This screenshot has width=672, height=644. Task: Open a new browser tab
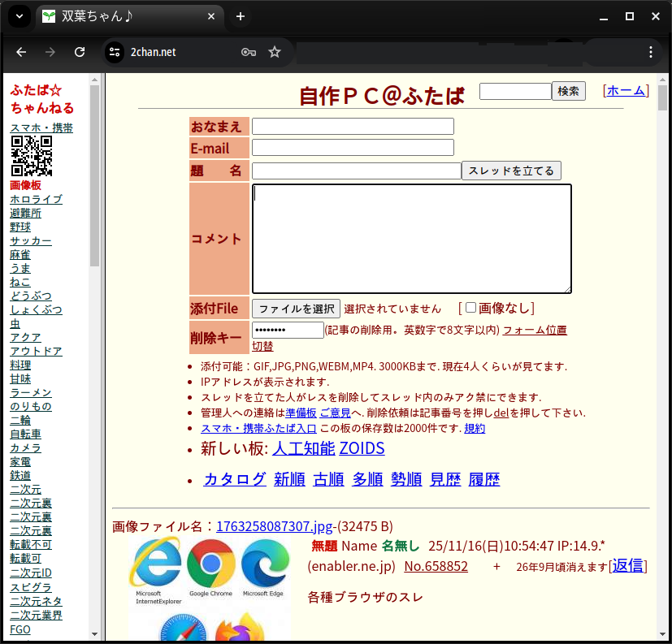241,16
